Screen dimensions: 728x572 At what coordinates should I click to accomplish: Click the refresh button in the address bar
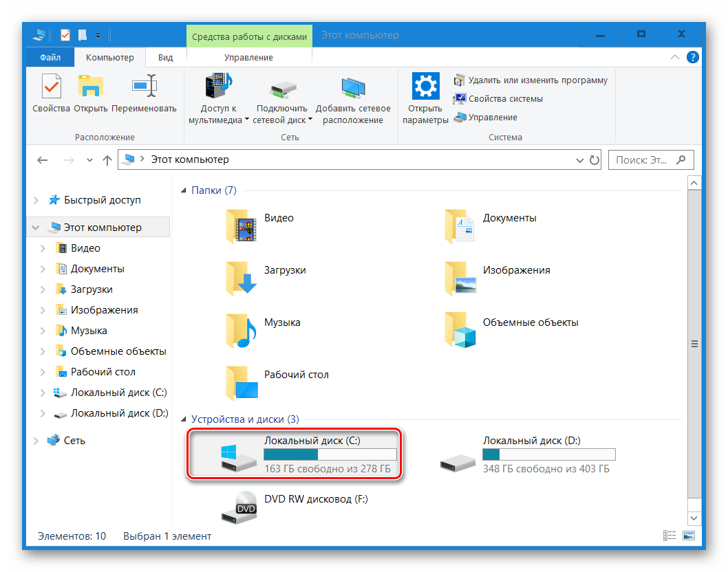click(596, 159)
